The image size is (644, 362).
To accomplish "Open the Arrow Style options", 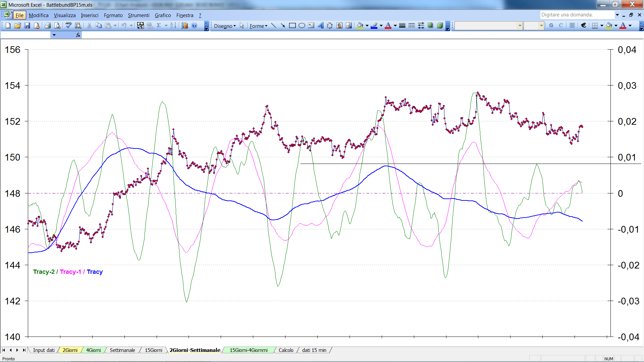I will pos(421,25).
